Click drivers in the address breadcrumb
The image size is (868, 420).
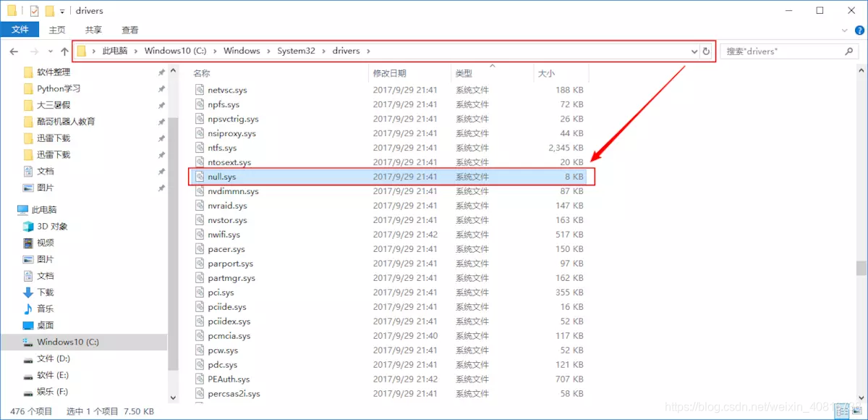346,51
